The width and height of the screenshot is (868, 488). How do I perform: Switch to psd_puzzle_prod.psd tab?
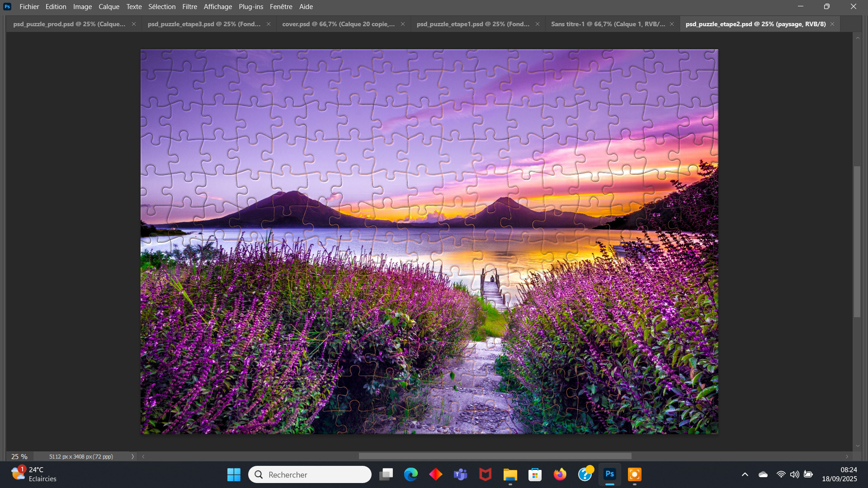point(69,24)
